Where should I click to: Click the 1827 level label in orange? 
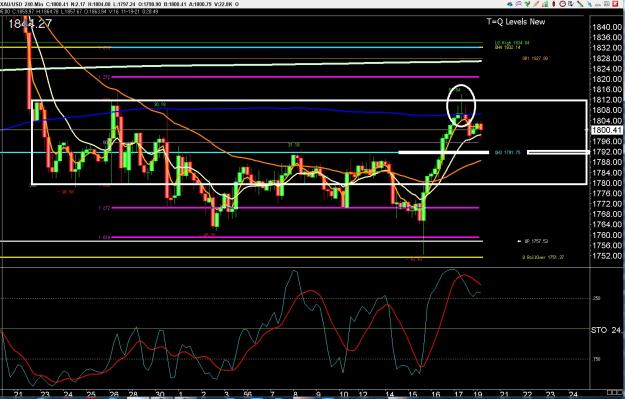(535, 58)
